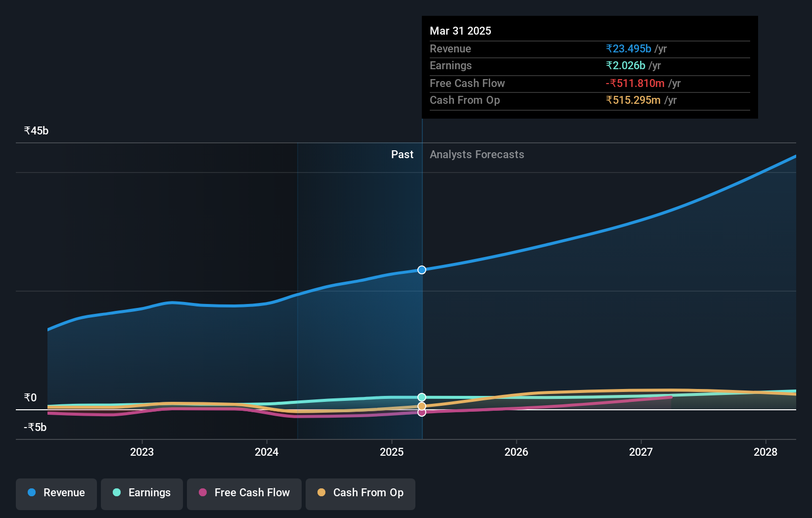
Task: Toggle the Revenue legend series
Action: pos(56,494)
